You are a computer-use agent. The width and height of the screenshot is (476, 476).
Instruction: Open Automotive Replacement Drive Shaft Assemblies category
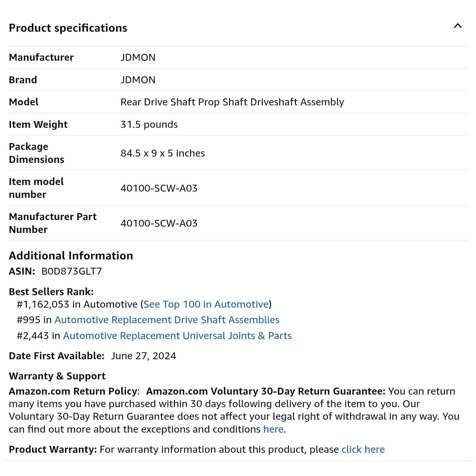(167, 320)
